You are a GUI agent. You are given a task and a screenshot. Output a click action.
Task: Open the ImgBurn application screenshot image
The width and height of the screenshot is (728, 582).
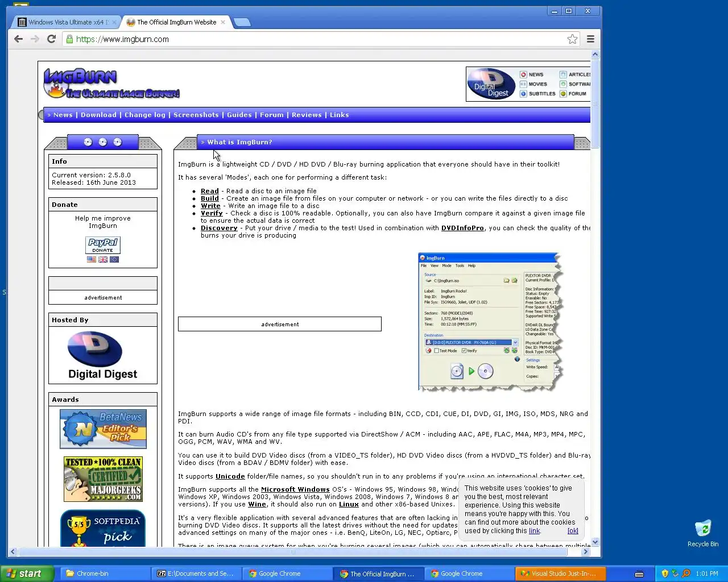coord(490,323)
